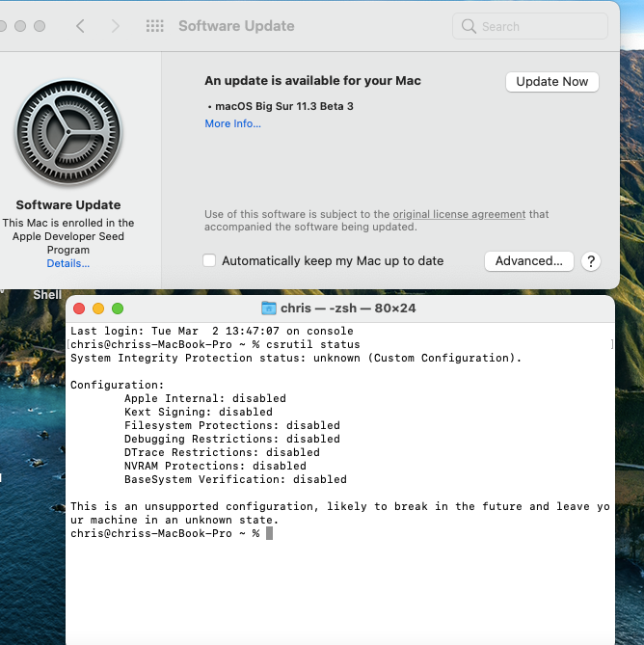Click the Terminal window title 'chris — -zsh — 80×24'
Screen dimensions: 644x645
click(x=348, y=309)
